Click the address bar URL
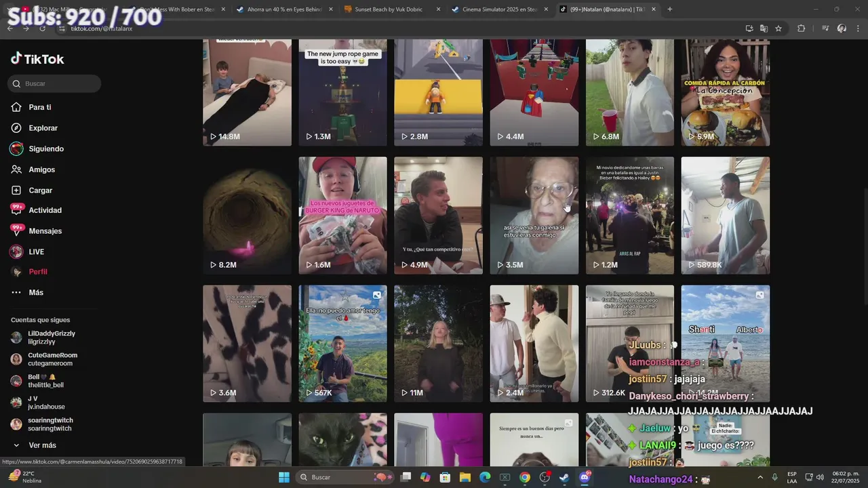 point(102,28)
